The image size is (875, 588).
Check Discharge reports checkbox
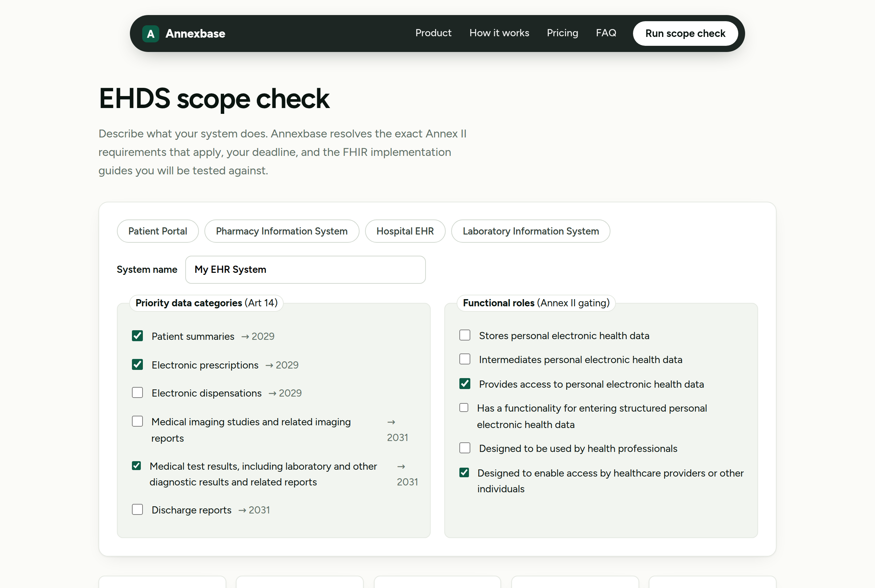point(138,510)
